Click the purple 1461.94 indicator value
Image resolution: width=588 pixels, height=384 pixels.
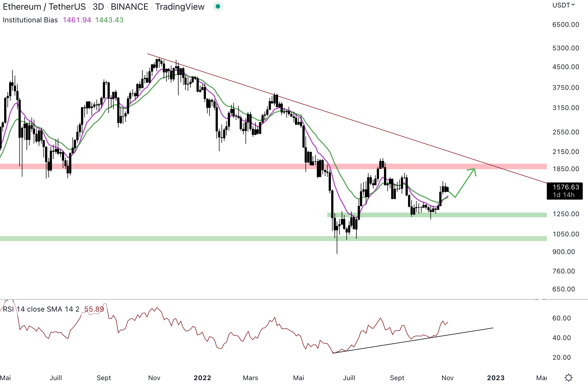pyautogui.click(x=77, y=20)
